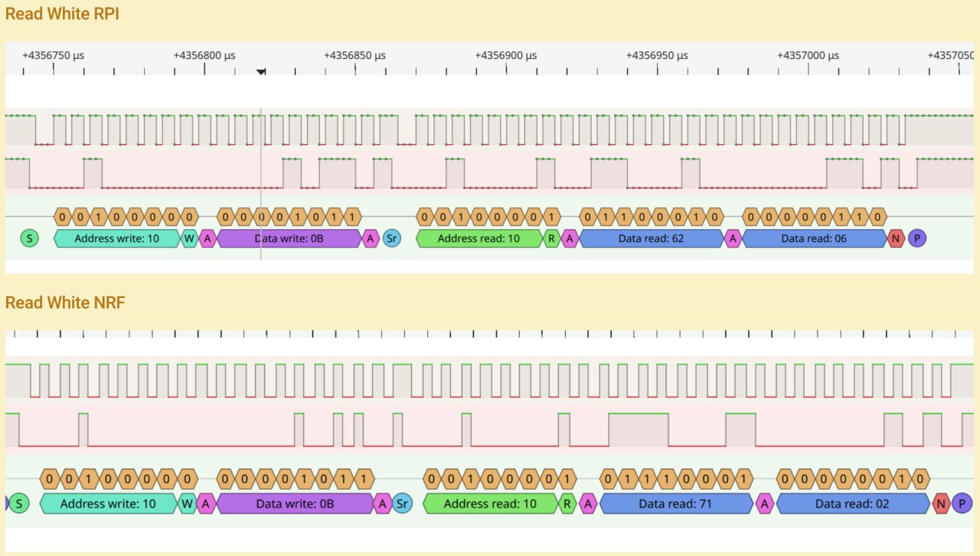Viewport: 980px width, 556px height.
Task: Select ACK between Data read: 62 and 06
Action: tap(733, 238)
